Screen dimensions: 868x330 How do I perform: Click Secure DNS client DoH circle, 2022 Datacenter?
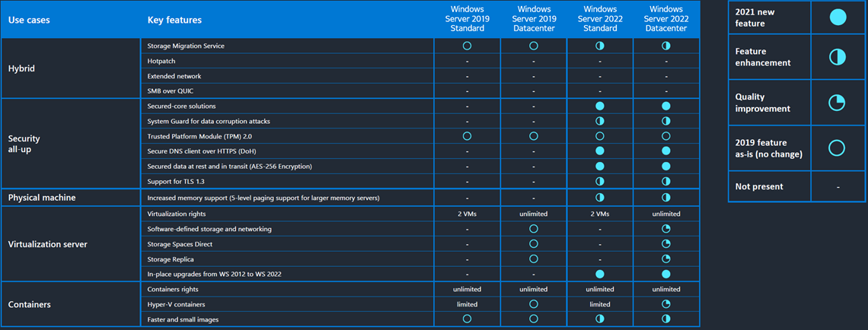[666, 151]
